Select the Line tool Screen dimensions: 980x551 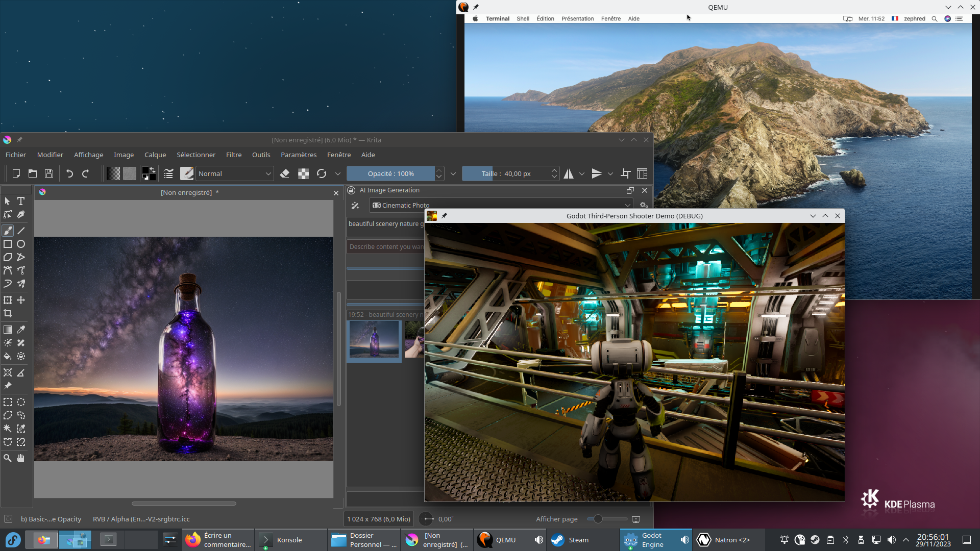(x=21, y=231)
